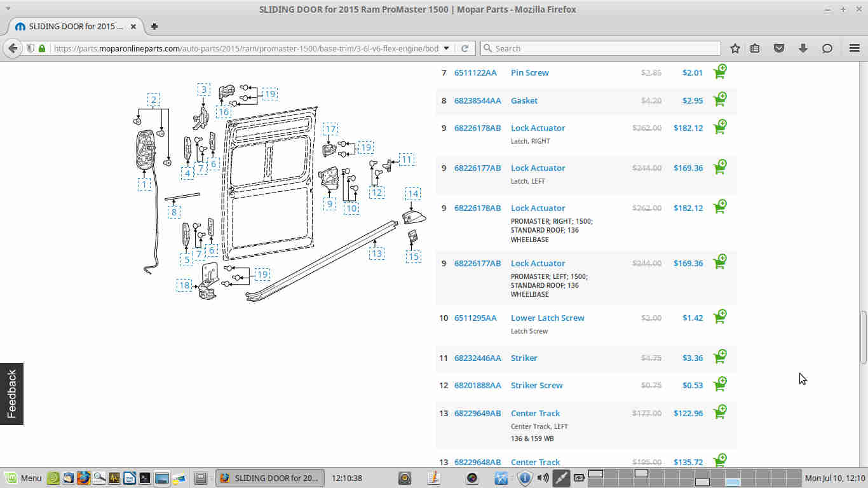868x488 pixels.
Task: Open the Firefox hamburger menu
Action: 855,48
